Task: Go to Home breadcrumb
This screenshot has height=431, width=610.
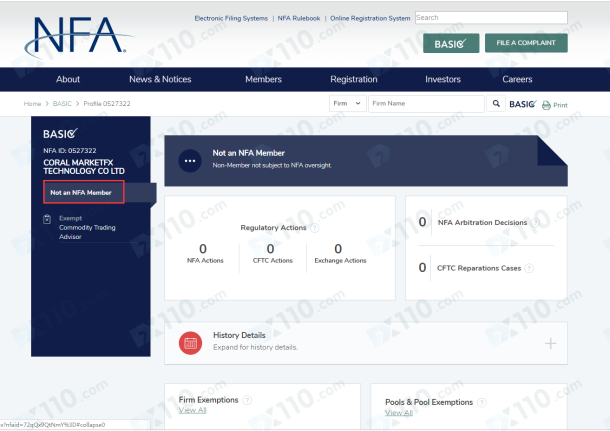Action: coord(32,104)
